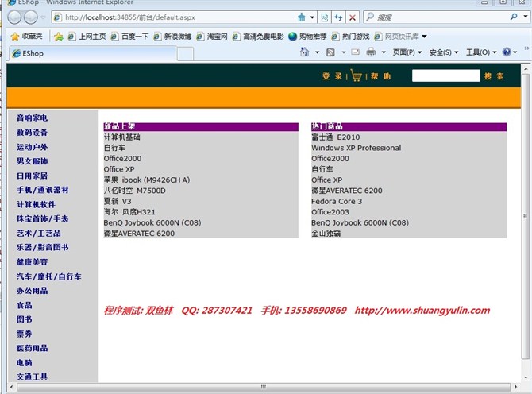The width and height of the screenshot is (532, 394).
Task: Select the 数码设备 category
Action: 33,133
